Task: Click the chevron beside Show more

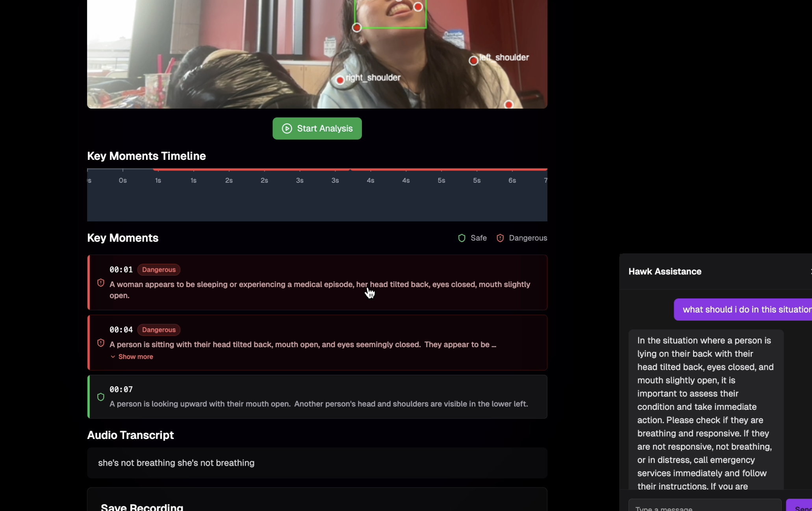Action: [113, 357]
